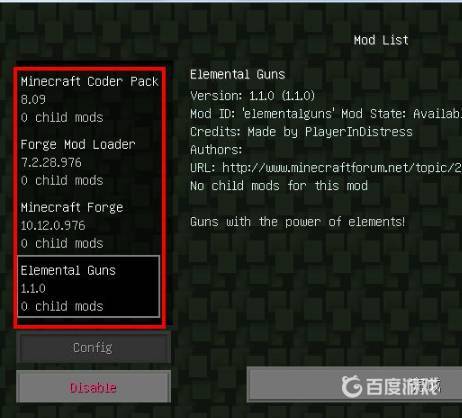This screenshot has width=462, height=418.
Task: Click the 'Guns with the power of elements!' description
Action: click(298, 222)
